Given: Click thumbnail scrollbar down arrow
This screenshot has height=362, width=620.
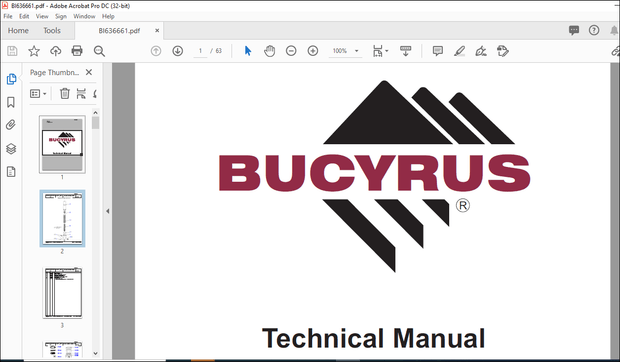Looking at the screenshot, I should click(x=95, y=353).
